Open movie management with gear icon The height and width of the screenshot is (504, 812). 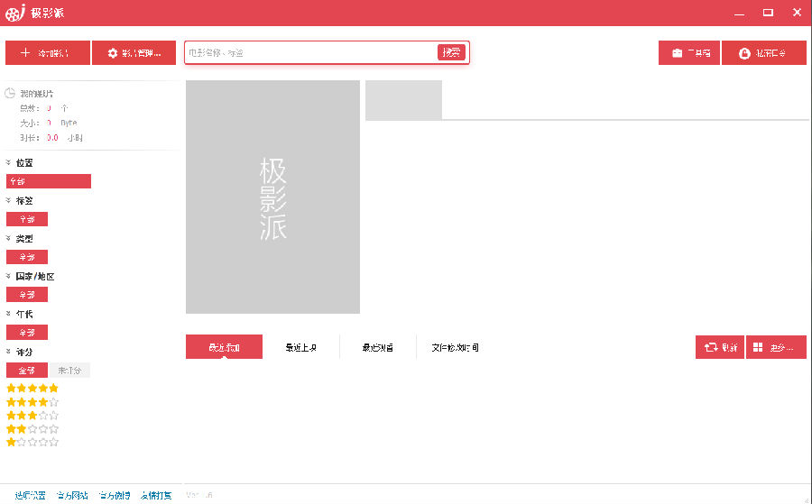click(134, 53)
